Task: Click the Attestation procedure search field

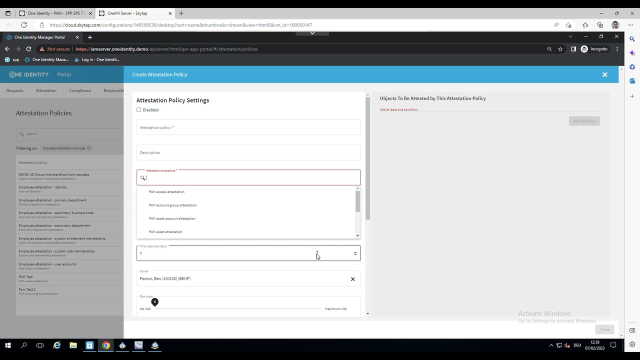Action: pos(248,178)
